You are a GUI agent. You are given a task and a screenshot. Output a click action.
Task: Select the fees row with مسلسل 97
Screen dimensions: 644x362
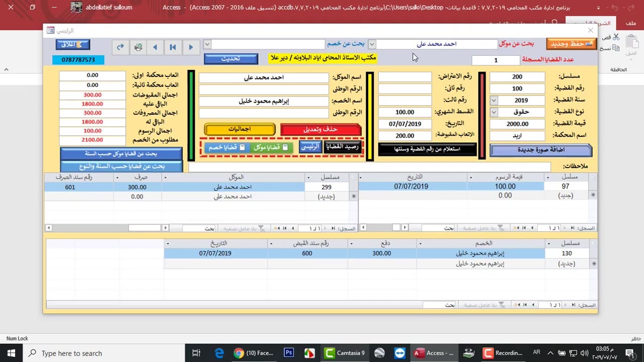478,187
